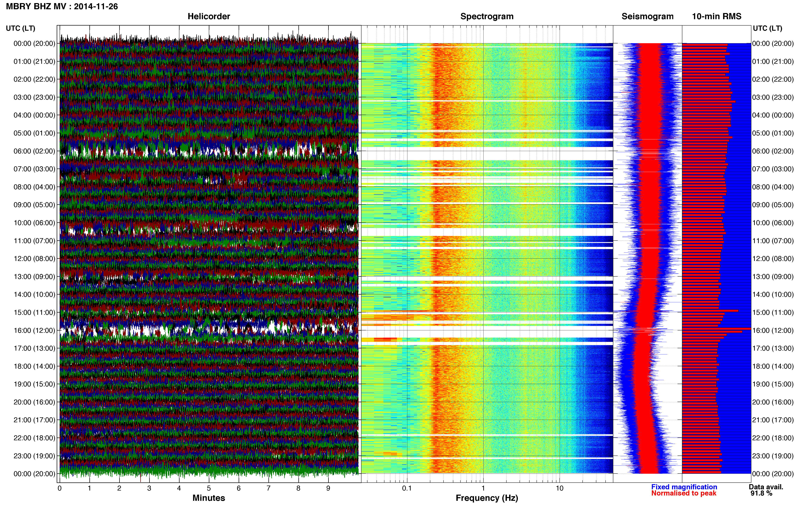The image size is (812, 508).
Task: Click the 'Data avail.' label
Action: point(766,487)
